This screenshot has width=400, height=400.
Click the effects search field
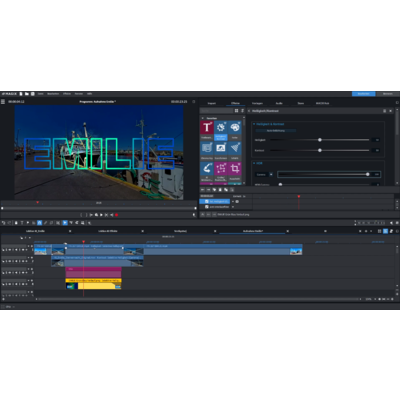217,111
